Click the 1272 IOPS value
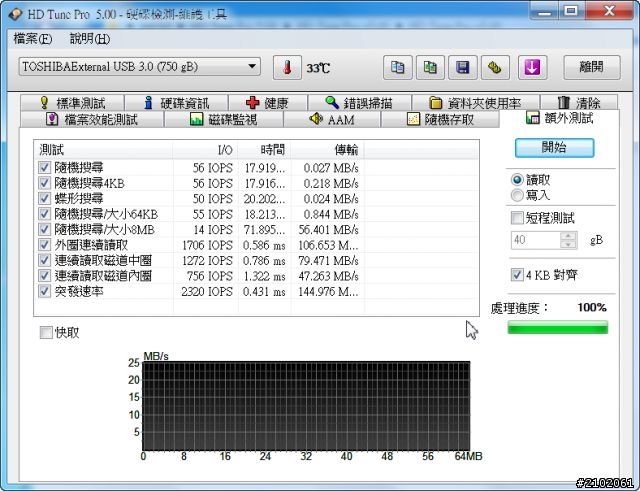Screen dimensions: 640x491 click(x=207, y=260)
